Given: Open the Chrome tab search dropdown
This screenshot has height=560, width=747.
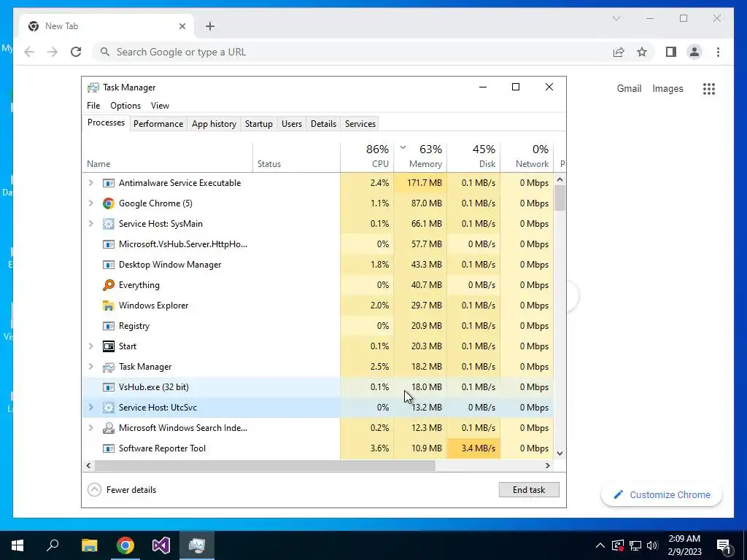Looking at the screenshot, I should click(616, 18).
